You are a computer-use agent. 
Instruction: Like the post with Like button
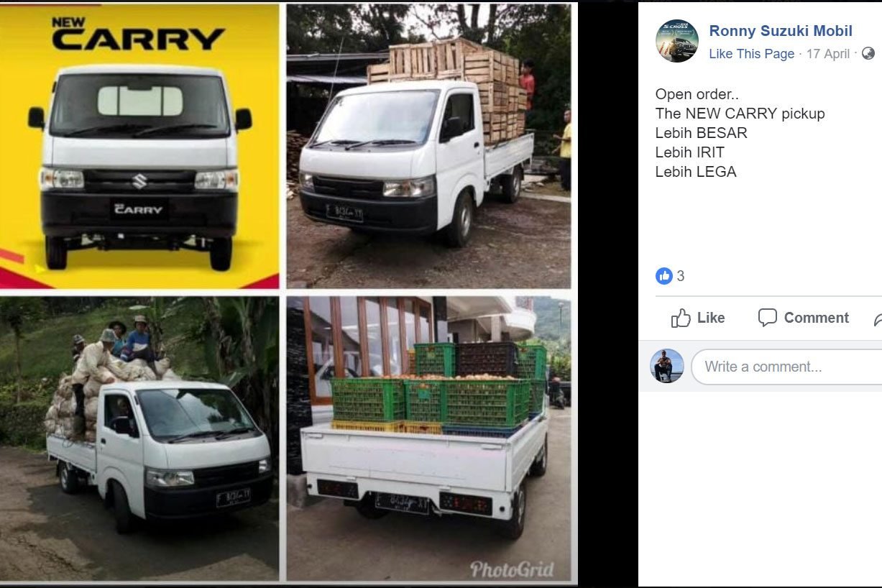[698, 318]
